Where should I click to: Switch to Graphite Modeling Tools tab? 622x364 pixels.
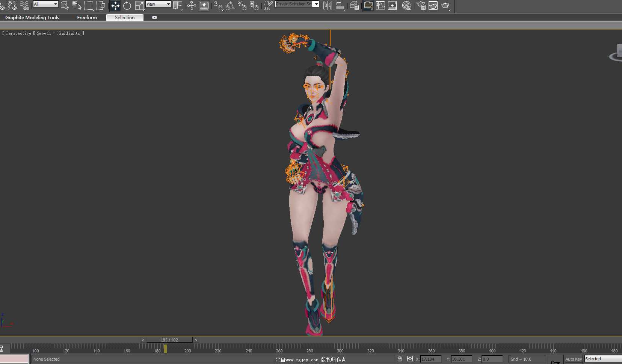(x=32, y=18)
